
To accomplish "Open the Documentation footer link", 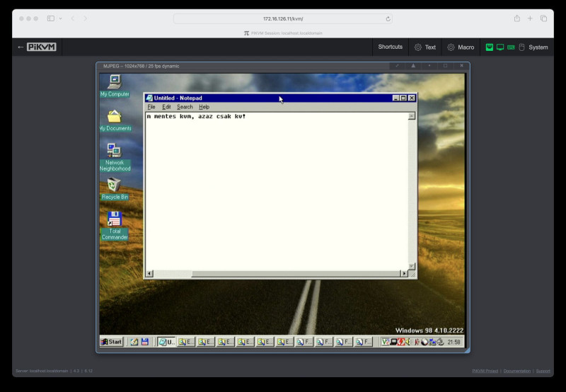I will point(517,371).
